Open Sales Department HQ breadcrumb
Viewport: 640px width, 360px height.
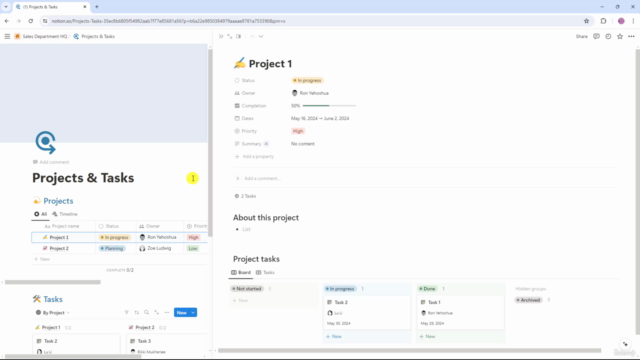(x=41, y=36)
